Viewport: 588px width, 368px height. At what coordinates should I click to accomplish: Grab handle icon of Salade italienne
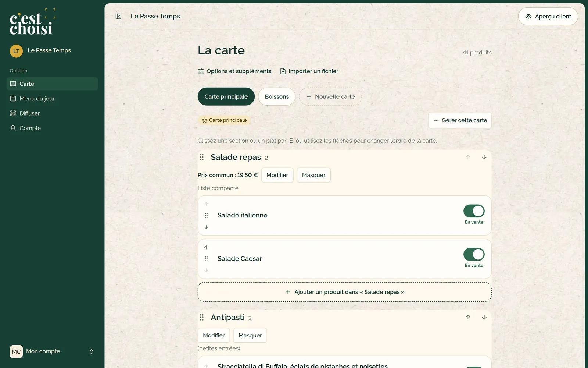(206, 216)
